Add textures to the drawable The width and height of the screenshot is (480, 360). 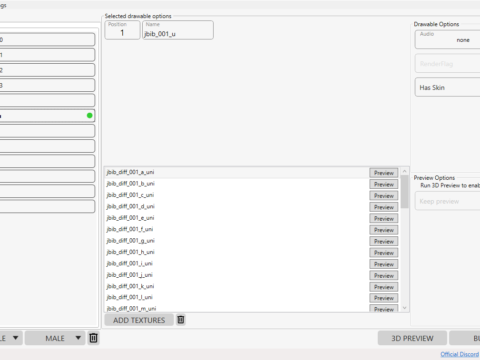pyautogui.click(x=139, y=320)
